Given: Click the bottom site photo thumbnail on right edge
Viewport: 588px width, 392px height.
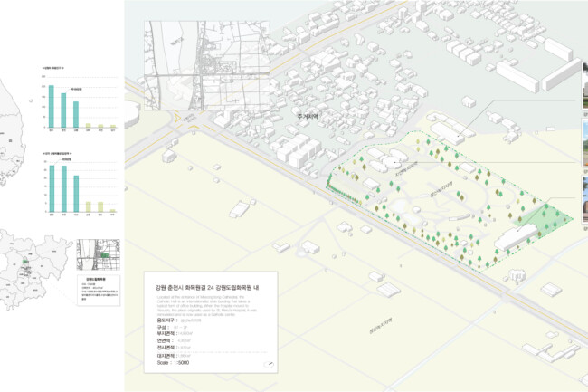Looking at the screenshot, I should [x=584, y=199].
